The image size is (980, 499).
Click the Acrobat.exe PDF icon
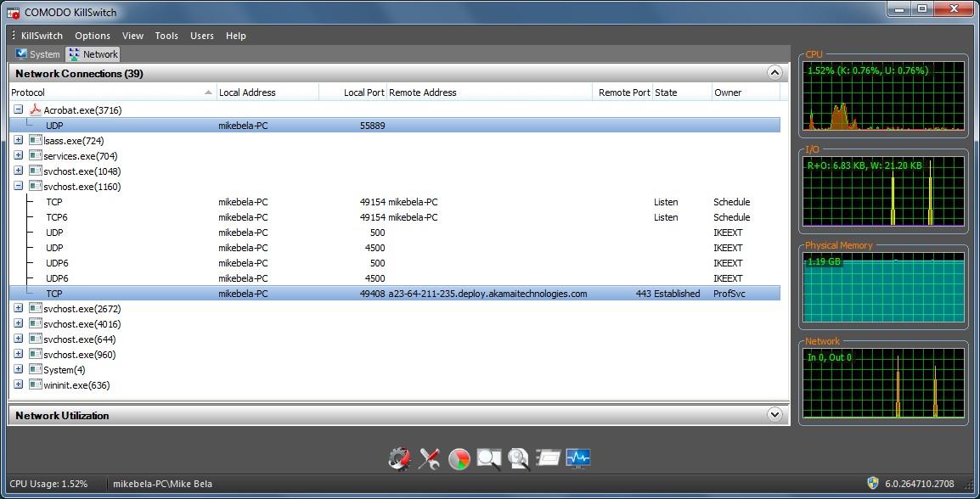(36, 110)
